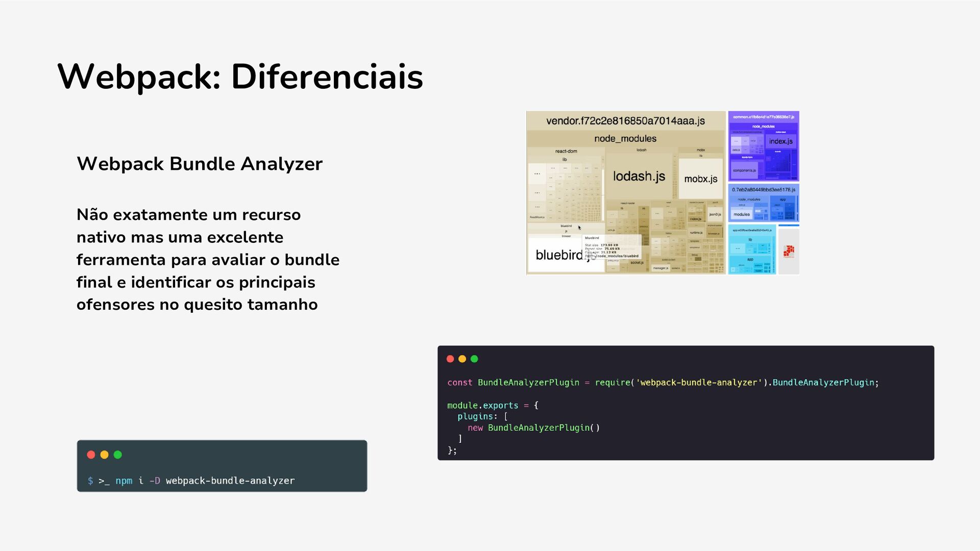Click the manager.js block in the treemap
This screenshot has height=551, width=980.
[x=660, y=268]
